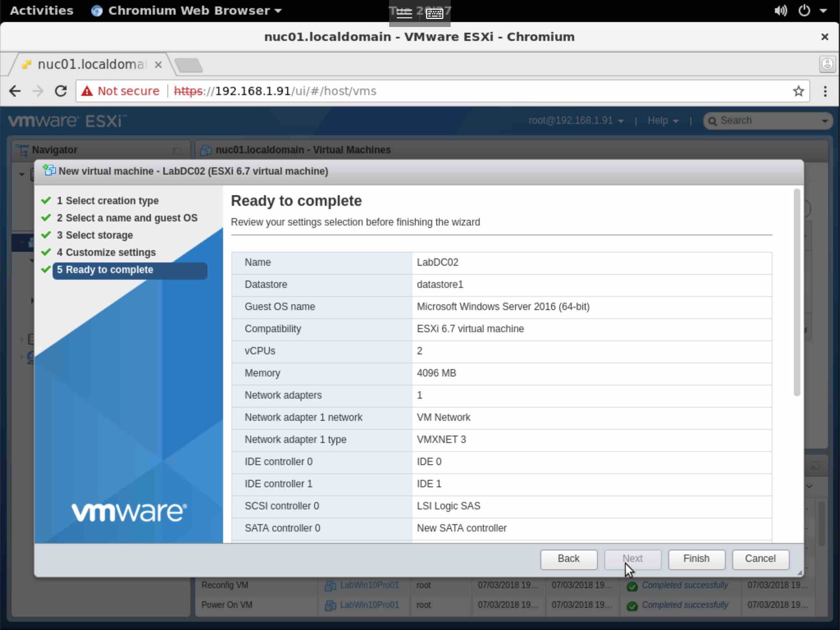Click the on-screen keyboard icon in top bar
The width and height of the screenshot is (840, 630).
click(x=434, y=13)
